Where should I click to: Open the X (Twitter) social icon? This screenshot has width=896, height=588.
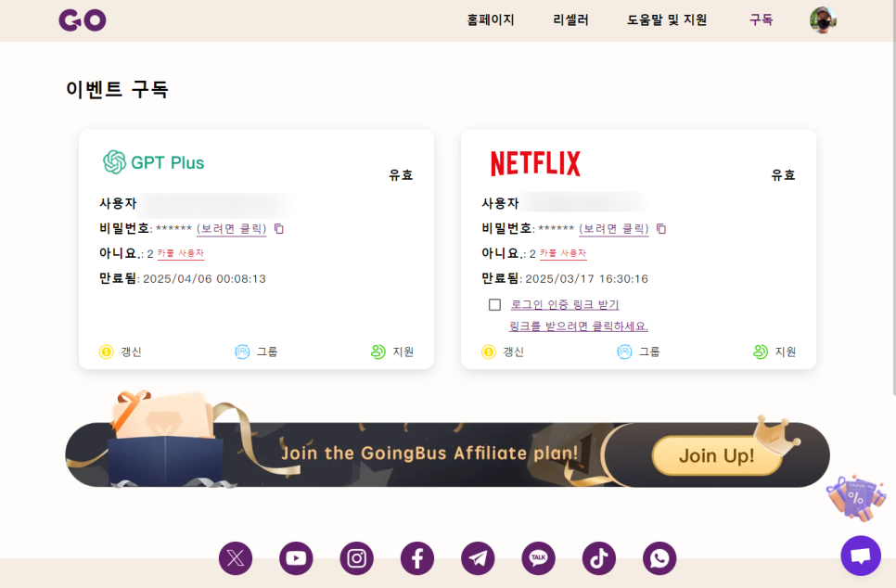(x=236, y=558)
